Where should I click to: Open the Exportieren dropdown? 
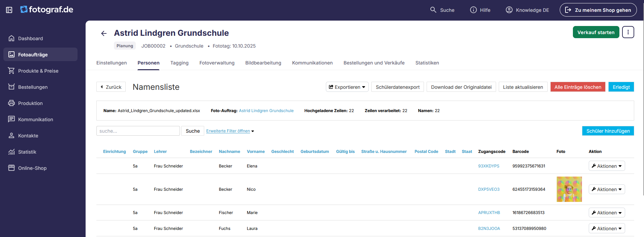click(347, 87)
